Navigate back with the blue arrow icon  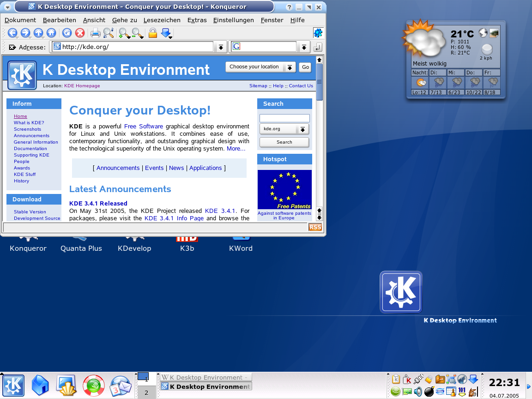click(13, 33)
